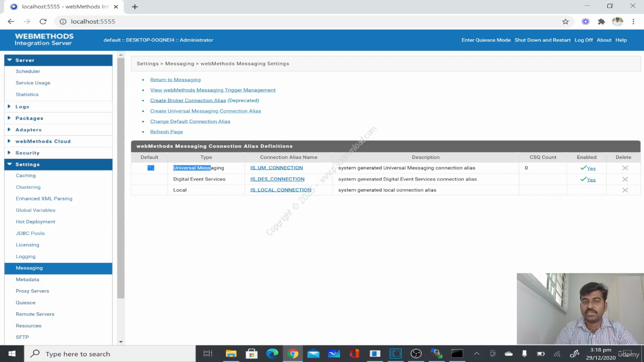
Task: Open Task View on the taskbar
Action: click(208, 354)
